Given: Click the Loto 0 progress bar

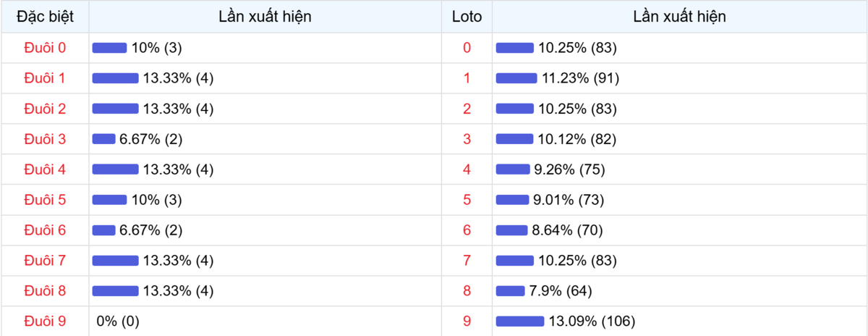Looking at the screenshot, I should click(x=514, y=48).
